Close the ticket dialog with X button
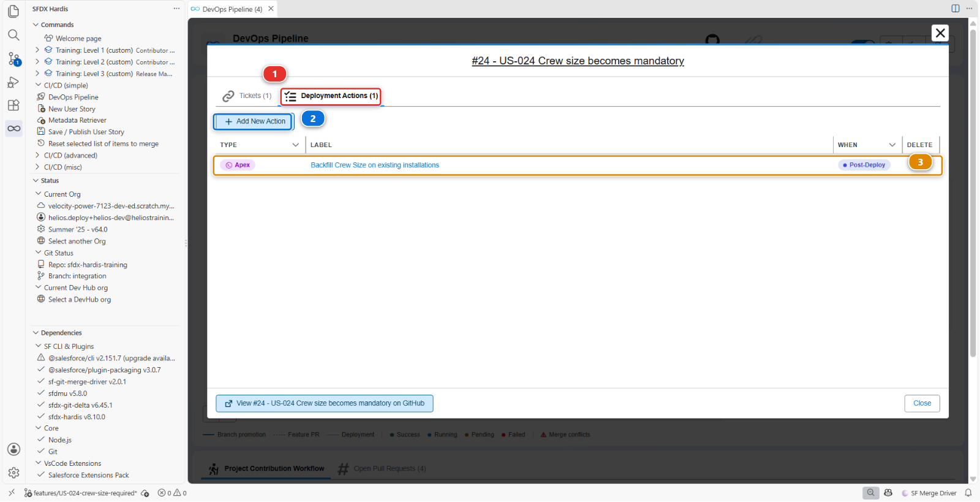Screen dimensions: 980x502 point(940,33)
